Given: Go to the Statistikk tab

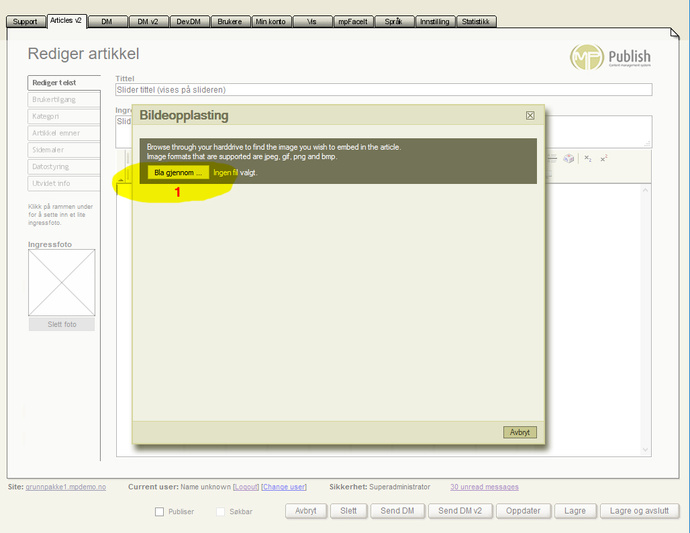Looking at the screenshot, I should coord(476,21).
